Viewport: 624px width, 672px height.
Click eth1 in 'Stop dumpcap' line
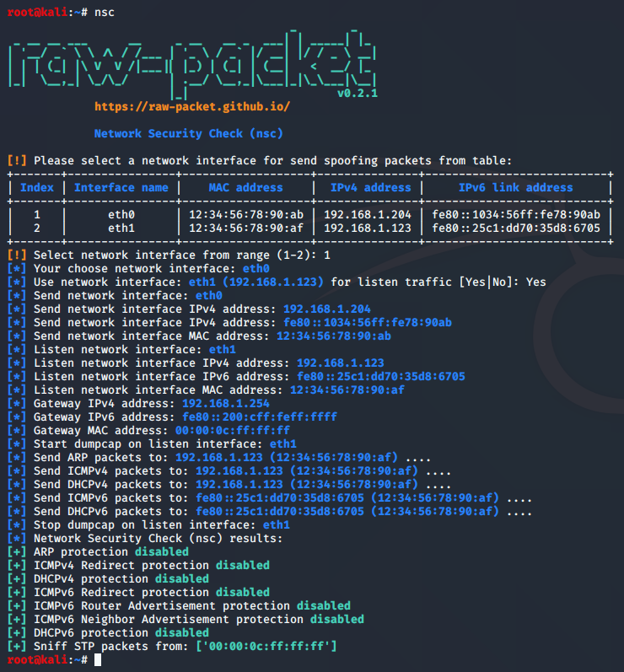276,525
